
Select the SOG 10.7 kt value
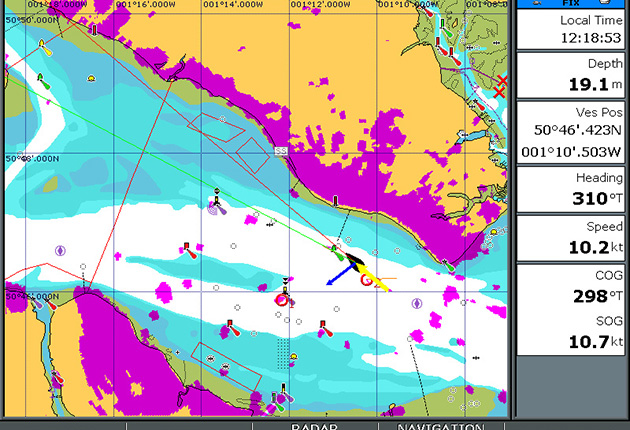pyautogui.click(x=596, y=342)
